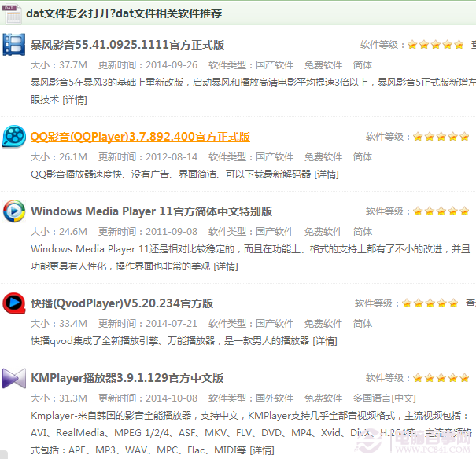Viewport: 476px width, 459px height.
Task: Click the KMPlayer purple icon
Action: (x=14, y=378)
